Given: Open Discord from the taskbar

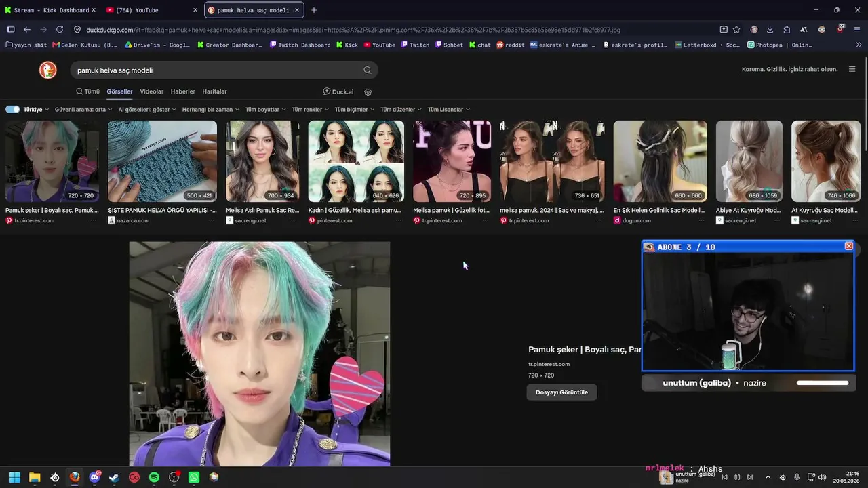Looking at the screenshot, I should (x=94, y=477).
